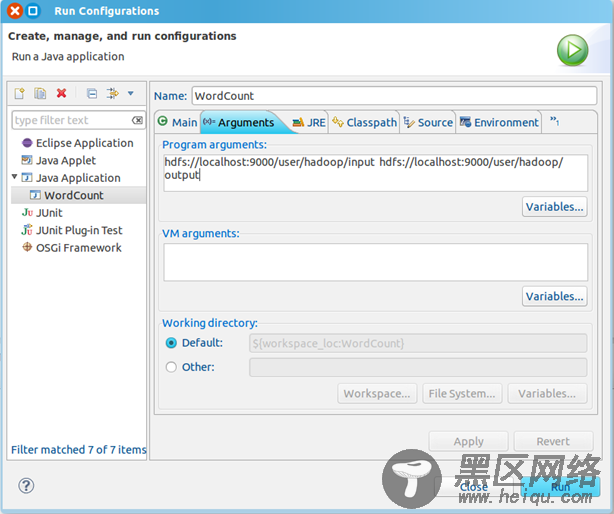Select Java Application configuration type
Image resolution: width=614 pixels, height=514 pixels.
tap(78, 178)
